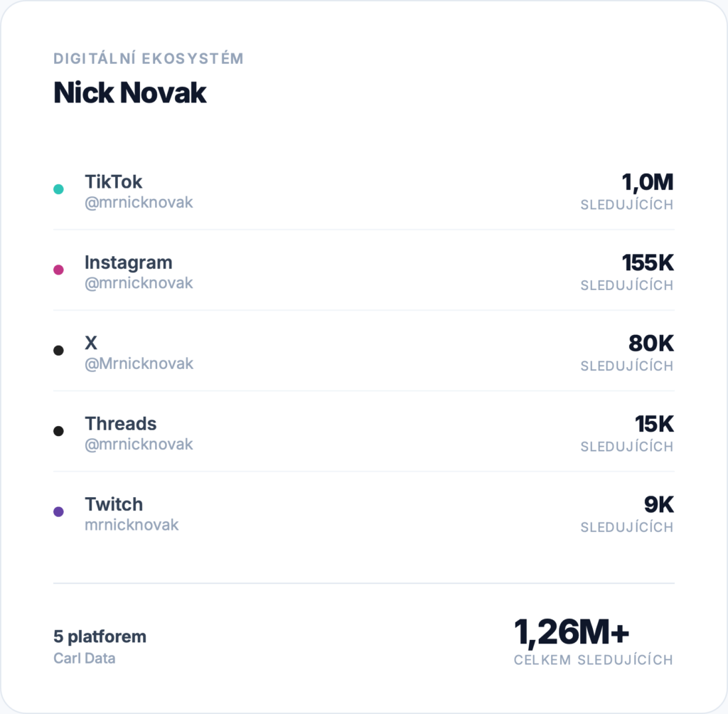
Task: Click the pink Instagram dot icon
Action: point(58,270)
